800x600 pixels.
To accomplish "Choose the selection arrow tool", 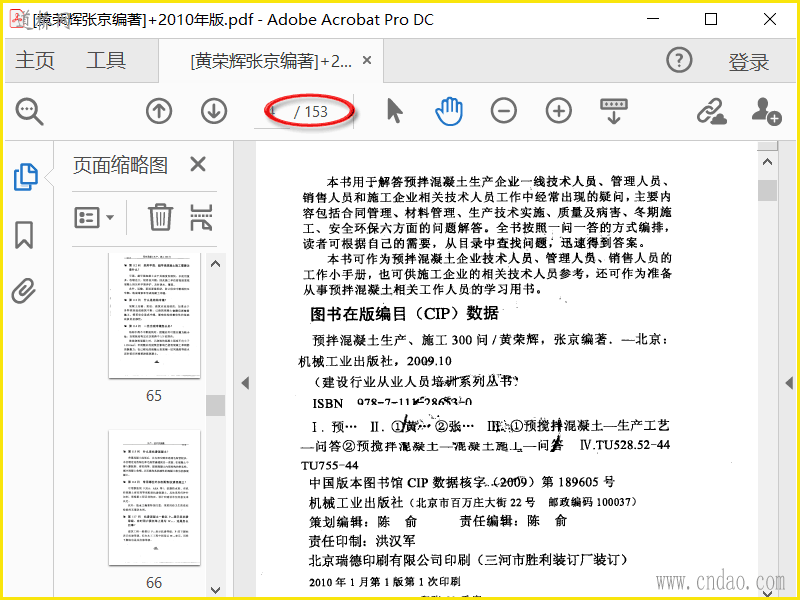I will 394,111.
